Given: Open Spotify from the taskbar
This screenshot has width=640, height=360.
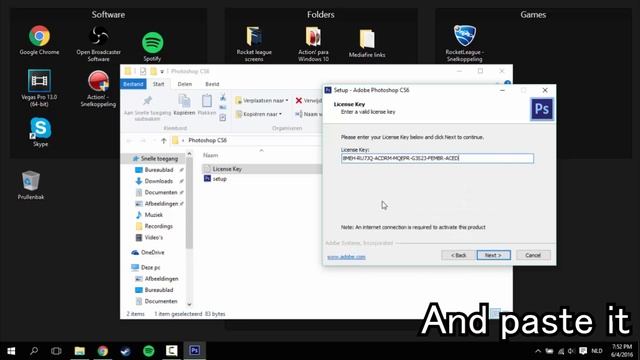Looking at the screenshot, I should (149, 351).
